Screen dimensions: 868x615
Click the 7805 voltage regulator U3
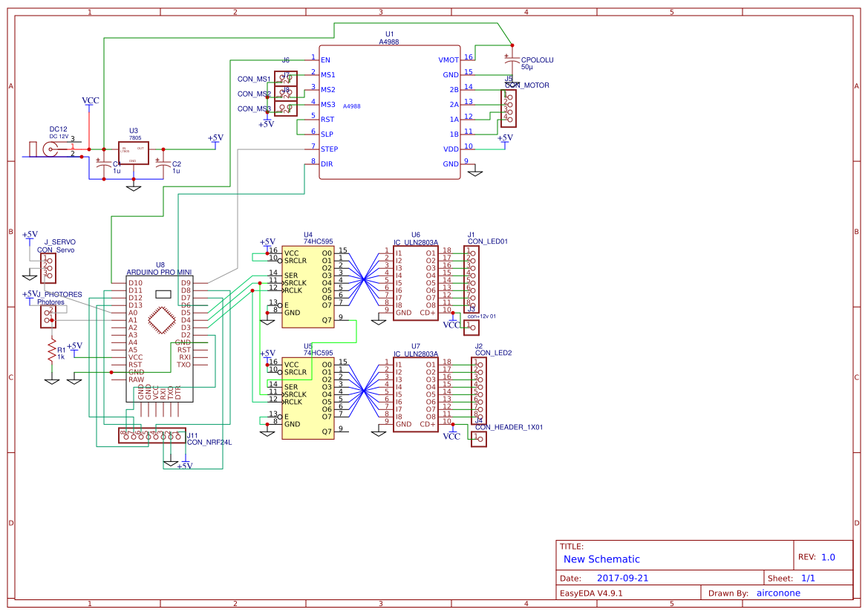coord(132,151)
